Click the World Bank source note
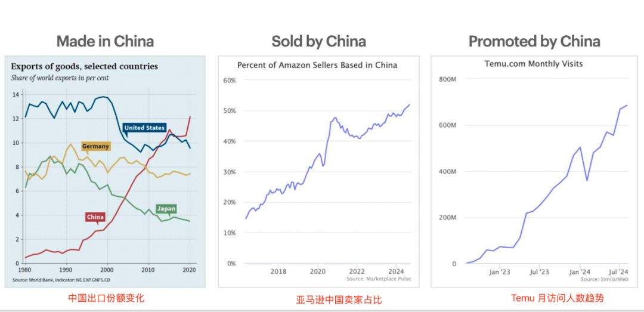644x312 pixels. pos(61,280)
